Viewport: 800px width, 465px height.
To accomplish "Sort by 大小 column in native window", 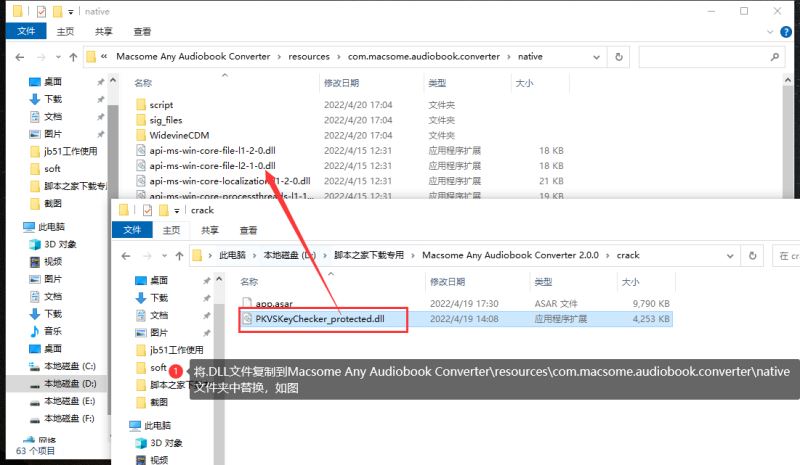I will [x=524, y=83].
